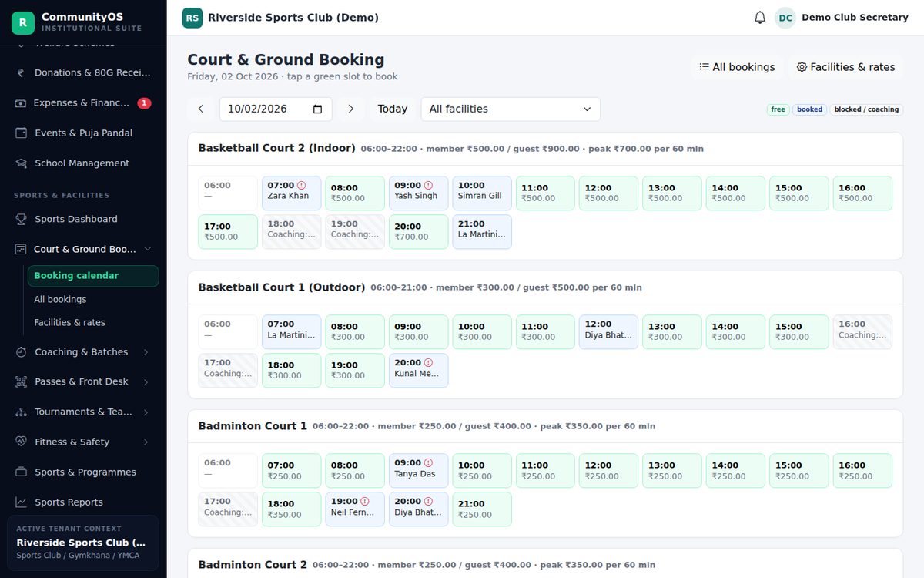Click warning icon on Tanya Das slot
Viewport: 924px width, 578px height.
(428, 462)
